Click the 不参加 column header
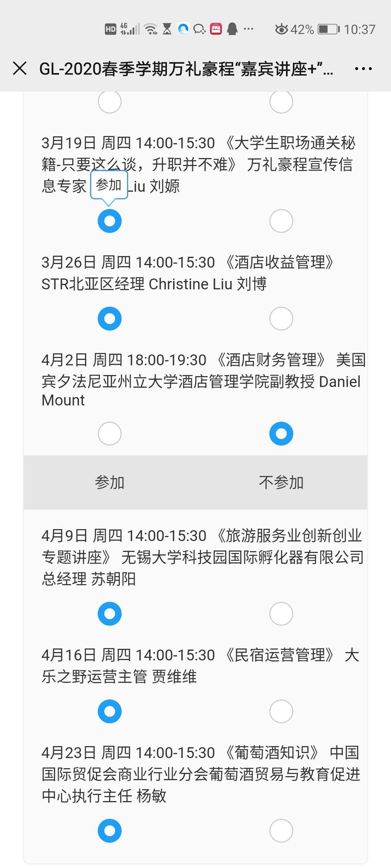The image size is (391, 868). point(281,483)
